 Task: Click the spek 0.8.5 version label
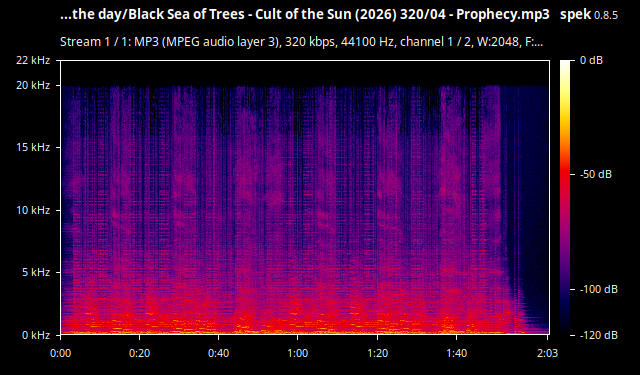[x=589, y=15]
